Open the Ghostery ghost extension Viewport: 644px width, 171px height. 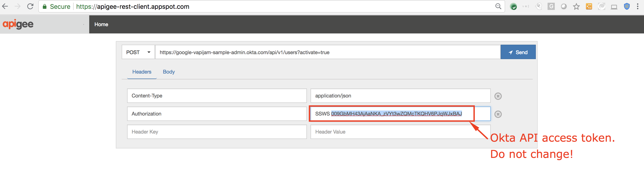coord(539,7)
